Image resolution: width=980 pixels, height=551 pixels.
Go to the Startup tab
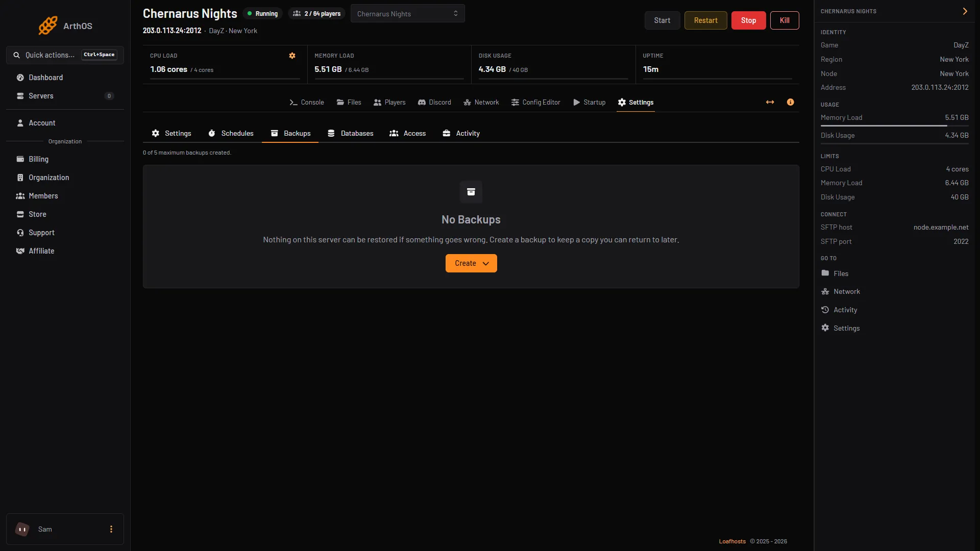[589, 103]
